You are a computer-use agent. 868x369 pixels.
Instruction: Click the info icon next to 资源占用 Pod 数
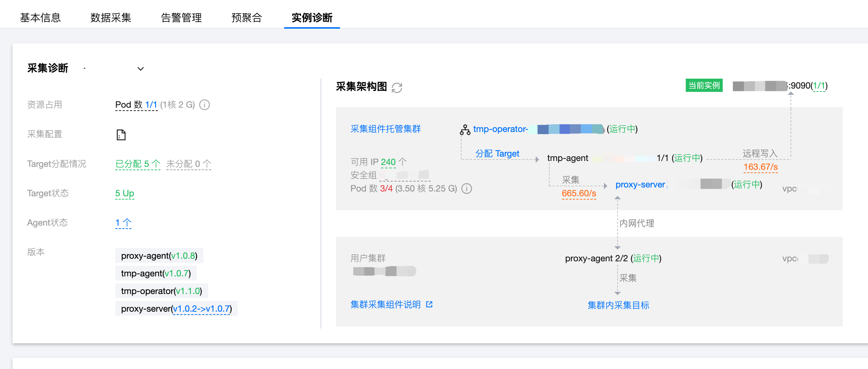click(205, 105)
